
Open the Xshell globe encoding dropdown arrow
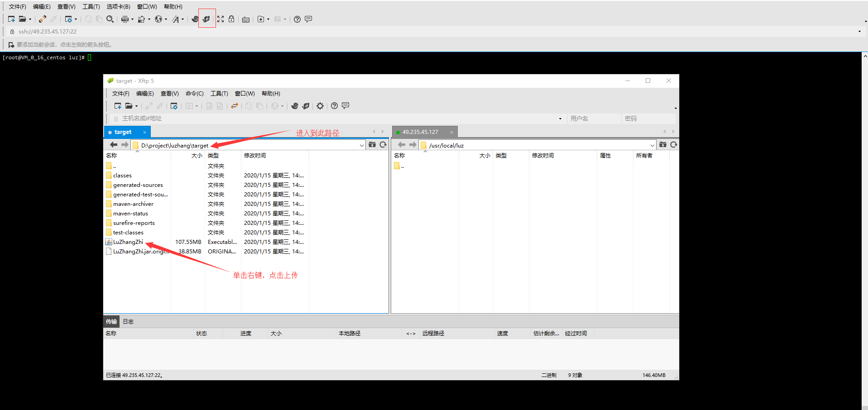pyautogui.click(x=166, y=19)
